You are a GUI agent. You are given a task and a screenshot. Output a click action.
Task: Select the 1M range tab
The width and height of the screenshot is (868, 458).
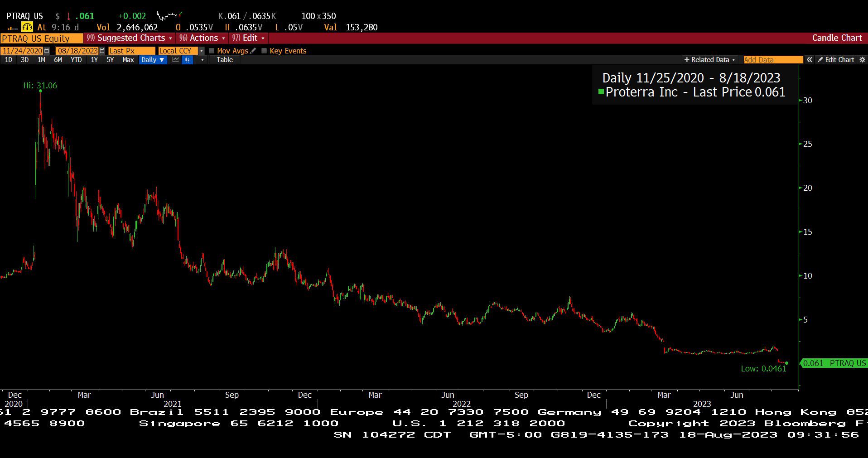pyautogui.click(x=41, y=60)
